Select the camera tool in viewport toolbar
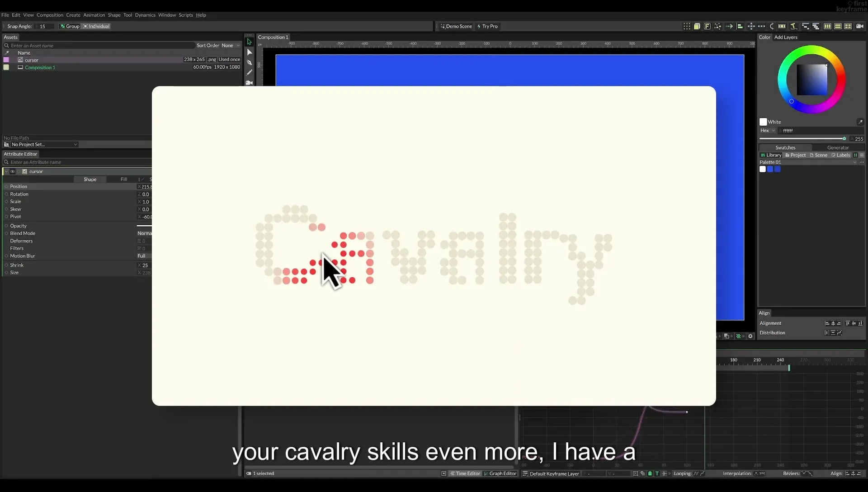 click(x=249, y=83)
